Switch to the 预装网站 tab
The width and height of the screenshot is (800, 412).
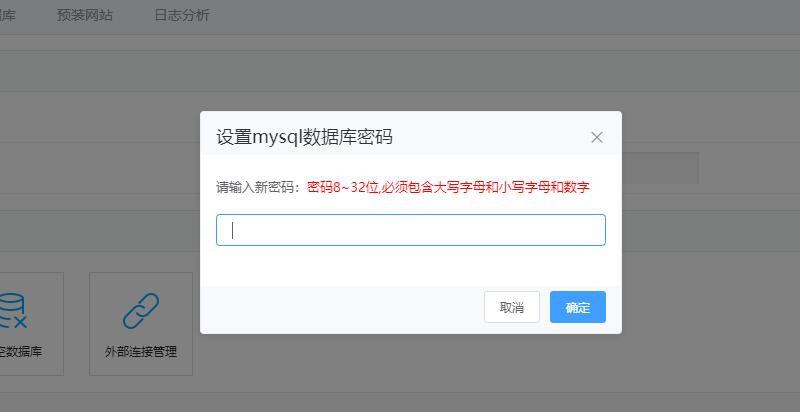pos(85,16)
